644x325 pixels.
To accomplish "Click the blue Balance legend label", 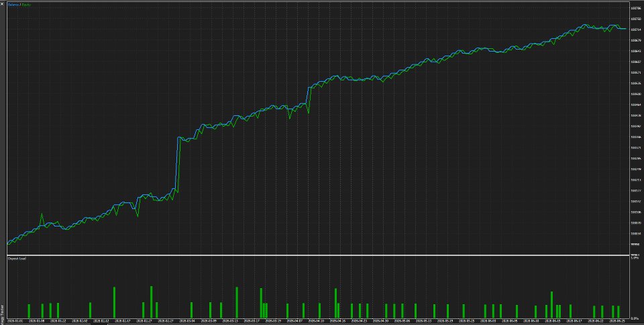I will [13, 5].
